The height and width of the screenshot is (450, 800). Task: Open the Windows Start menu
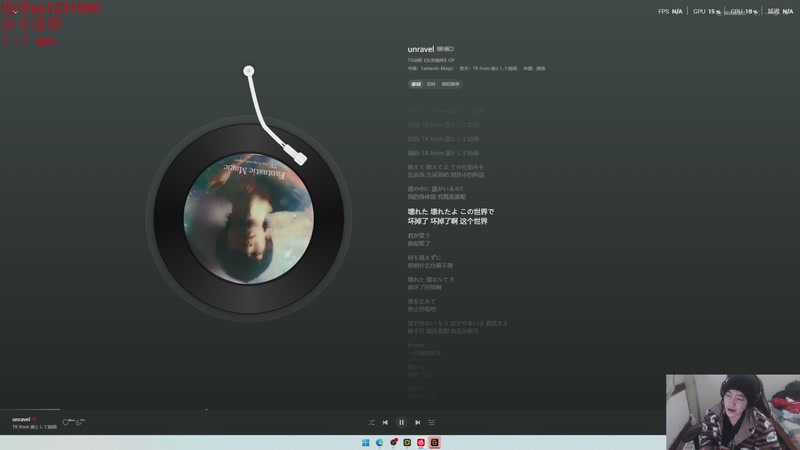[x=366, y=442]
